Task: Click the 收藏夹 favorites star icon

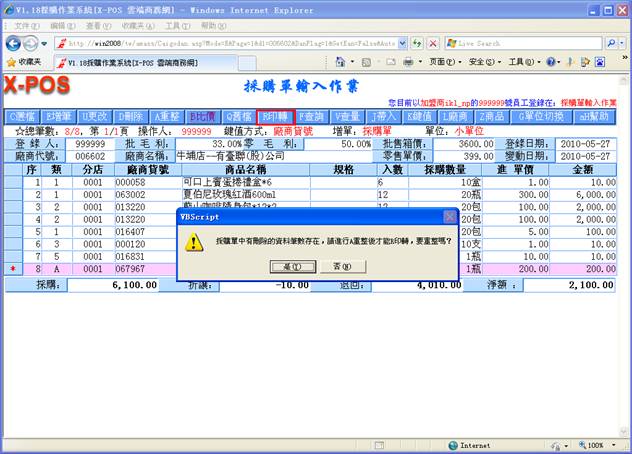Action: [10, 62]
